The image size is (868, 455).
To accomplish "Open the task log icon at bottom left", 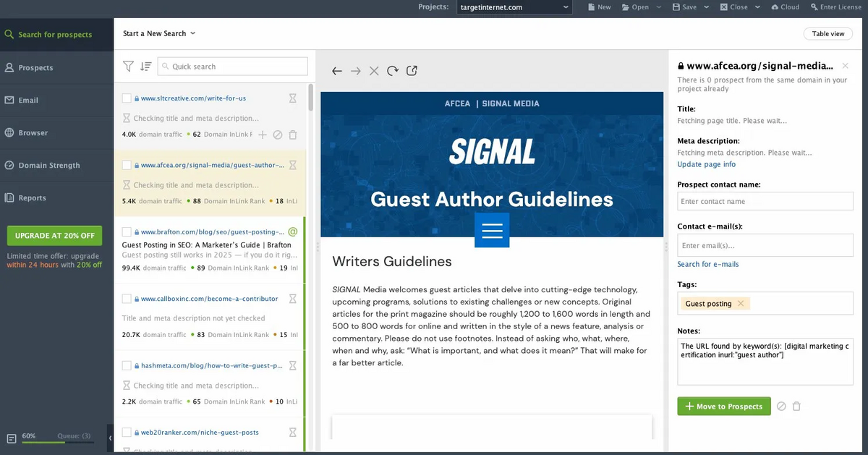I will 12,438.
